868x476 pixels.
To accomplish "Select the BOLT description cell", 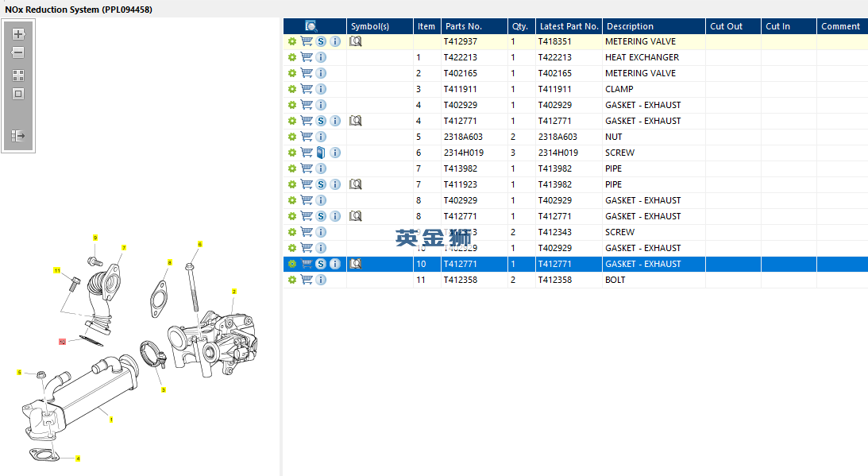I will (x=654, y=280).
